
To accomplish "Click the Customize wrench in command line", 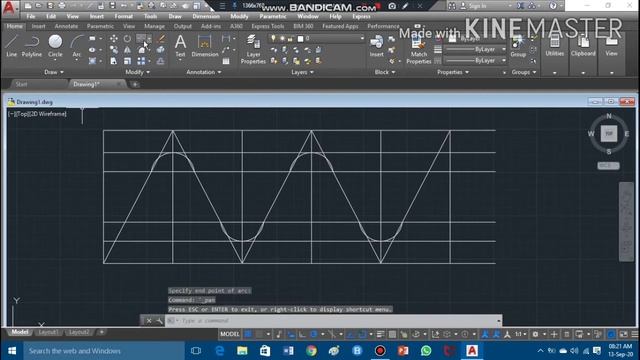I will (159, 321).
